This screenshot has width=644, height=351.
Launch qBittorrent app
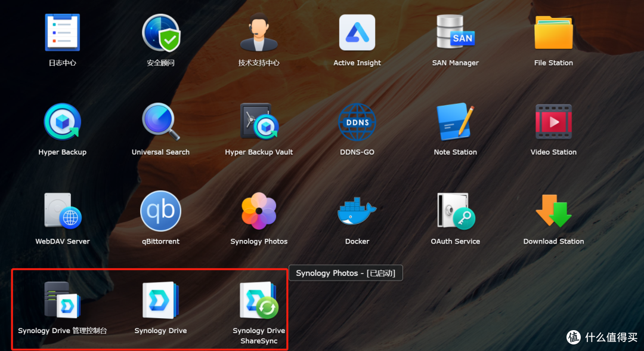click(x=160, y=211)
